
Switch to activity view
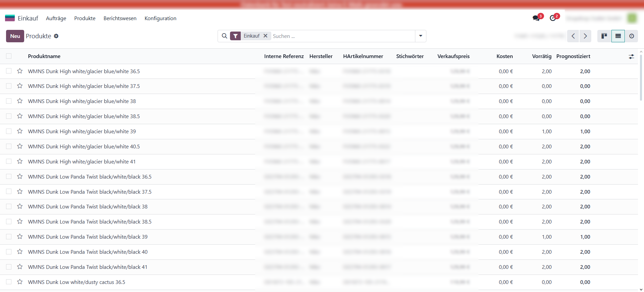click(x=632, y=36)
